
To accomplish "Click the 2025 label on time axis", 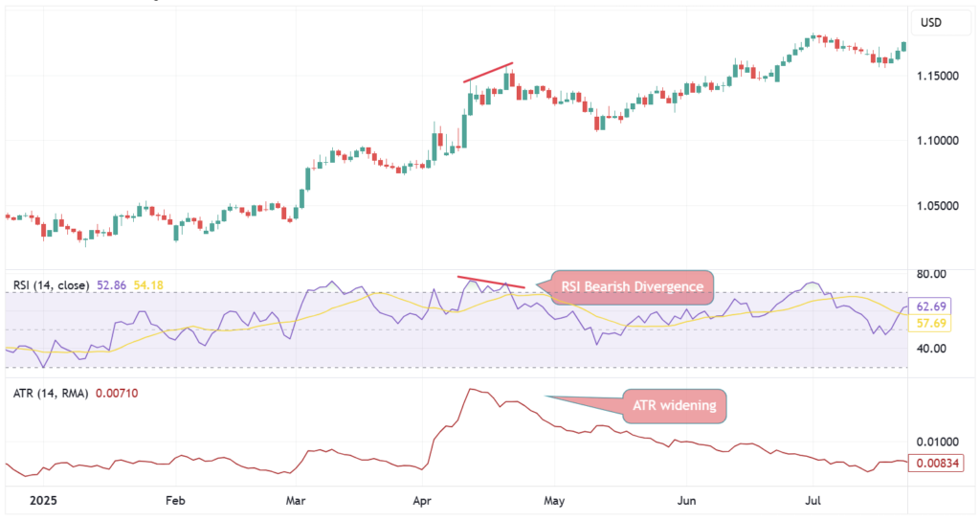I will 44,501.
